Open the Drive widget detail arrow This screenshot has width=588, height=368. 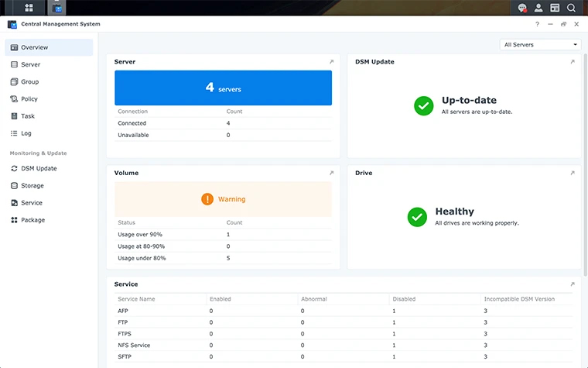573,174
